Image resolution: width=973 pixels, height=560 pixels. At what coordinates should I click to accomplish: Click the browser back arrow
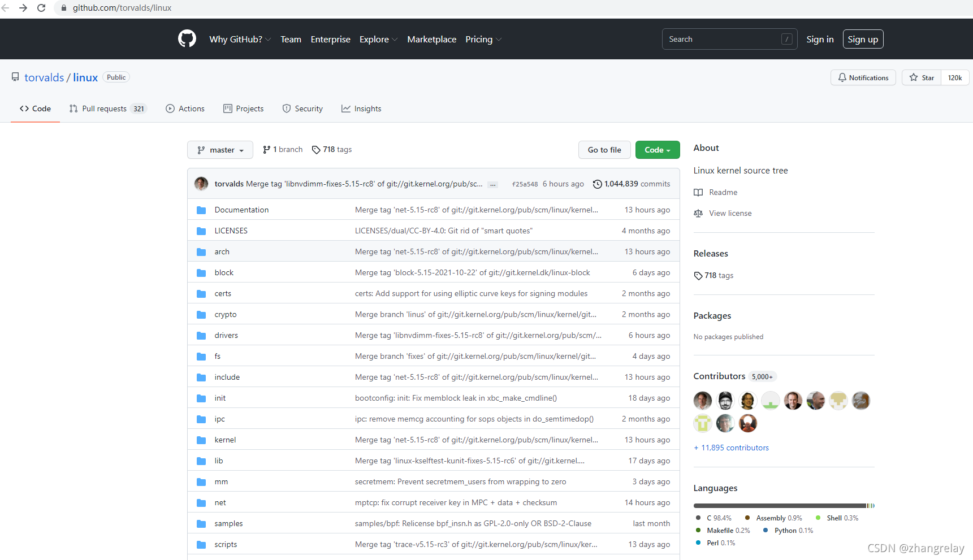click(x=6, y=8)
